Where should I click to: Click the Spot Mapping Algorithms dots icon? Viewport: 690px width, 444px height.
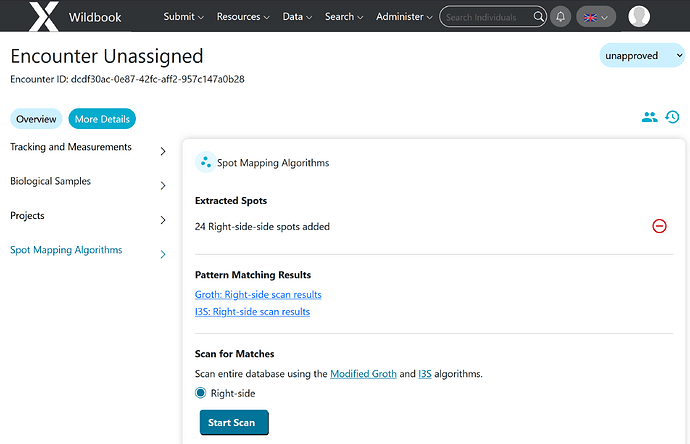click(x=206, y=162)
